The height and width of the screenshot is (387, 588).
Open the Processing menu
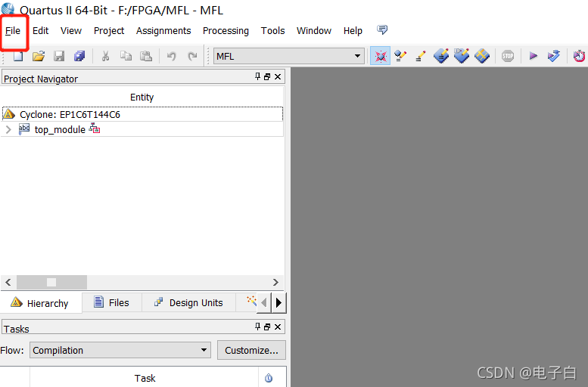click(x=226, y=31)
